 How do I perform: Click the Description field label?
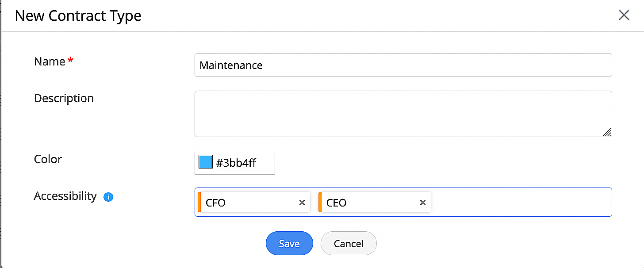click(x=64, y=98)
